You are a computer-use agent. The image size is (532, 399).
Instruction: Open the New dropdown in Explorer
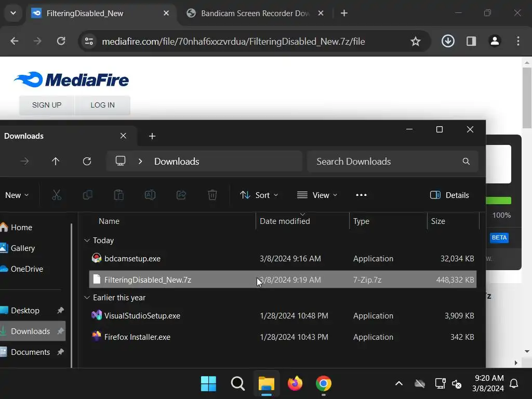pos(17,195)
